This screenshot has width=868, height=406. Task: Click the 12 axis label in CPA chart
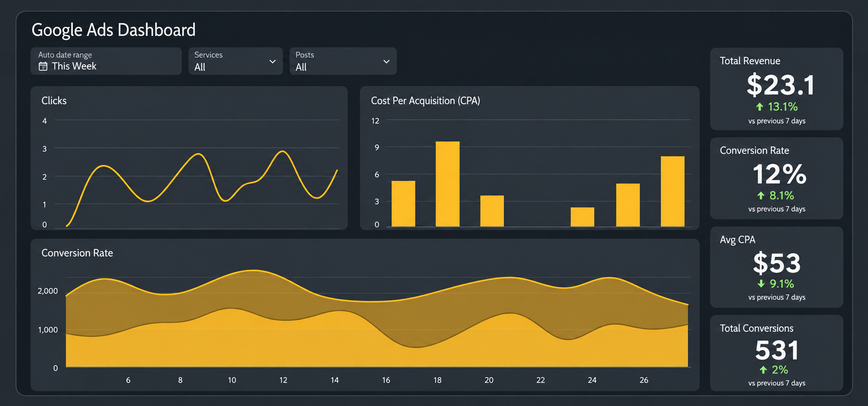[x=375, y=121]
